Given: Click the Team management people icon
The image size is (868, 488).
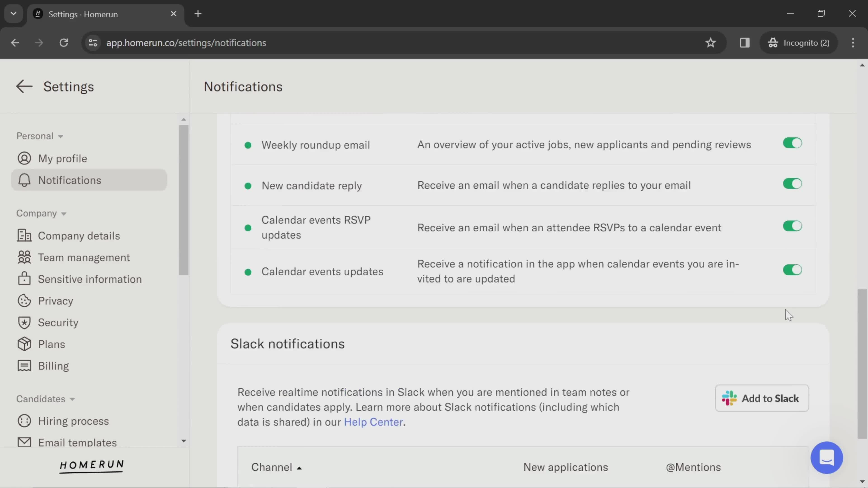Looking at the screenshot, I should pos(24,257).
